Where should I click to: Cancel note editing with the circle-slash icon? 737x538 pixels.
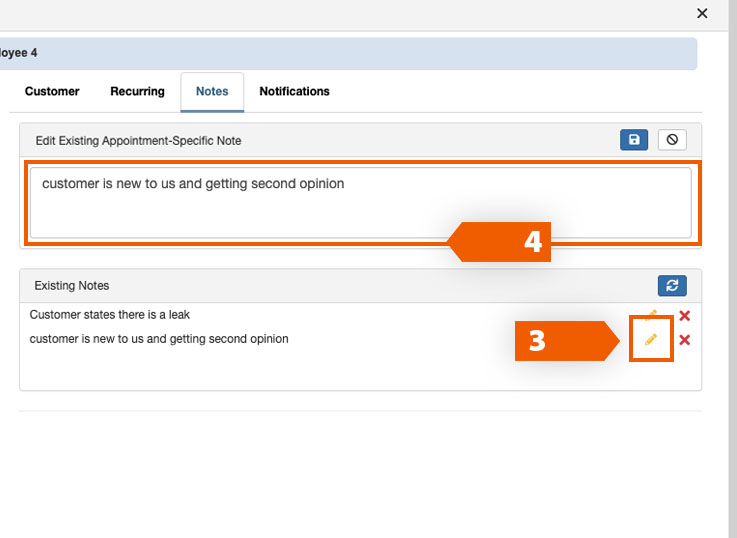tap(672, 140)
